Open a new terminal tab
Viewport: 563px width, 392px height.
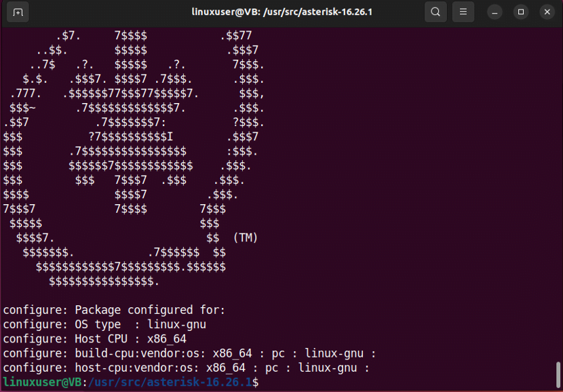[18, 12]
